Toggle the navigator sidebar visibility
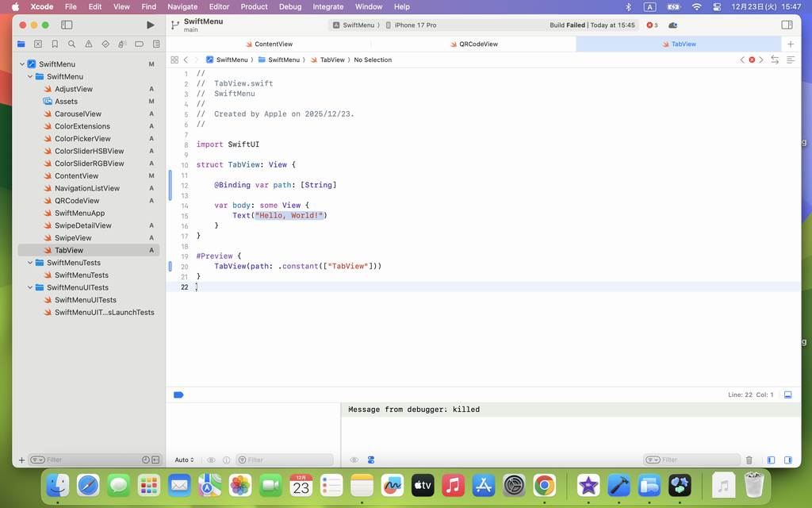The width and height of the screenshot is (812, 508). 67,25
